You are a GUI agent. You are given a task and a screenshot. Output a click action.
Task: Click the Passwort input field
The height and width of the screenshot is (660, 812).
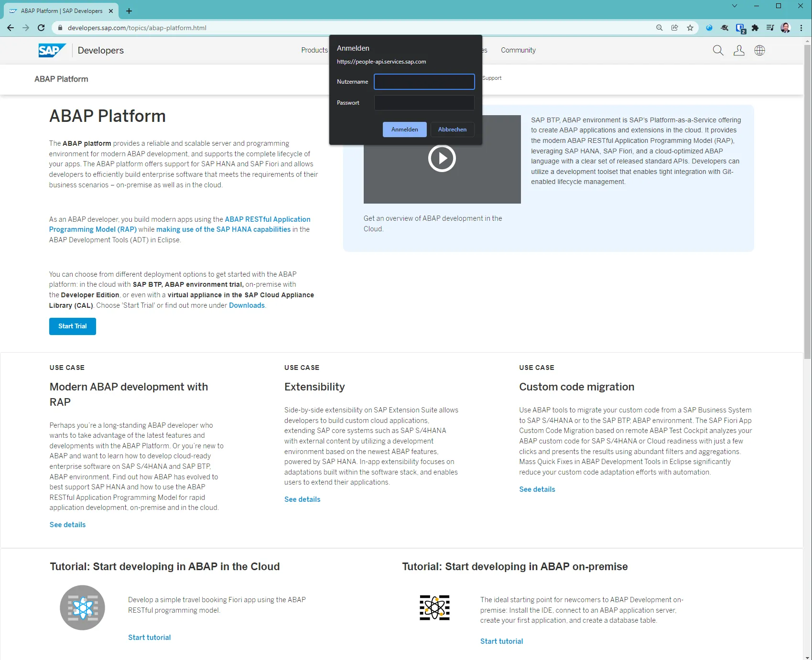coord(424,103)
